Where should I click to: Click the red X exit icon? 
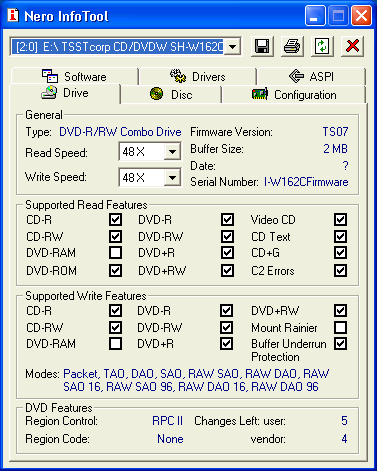point(352,46)
